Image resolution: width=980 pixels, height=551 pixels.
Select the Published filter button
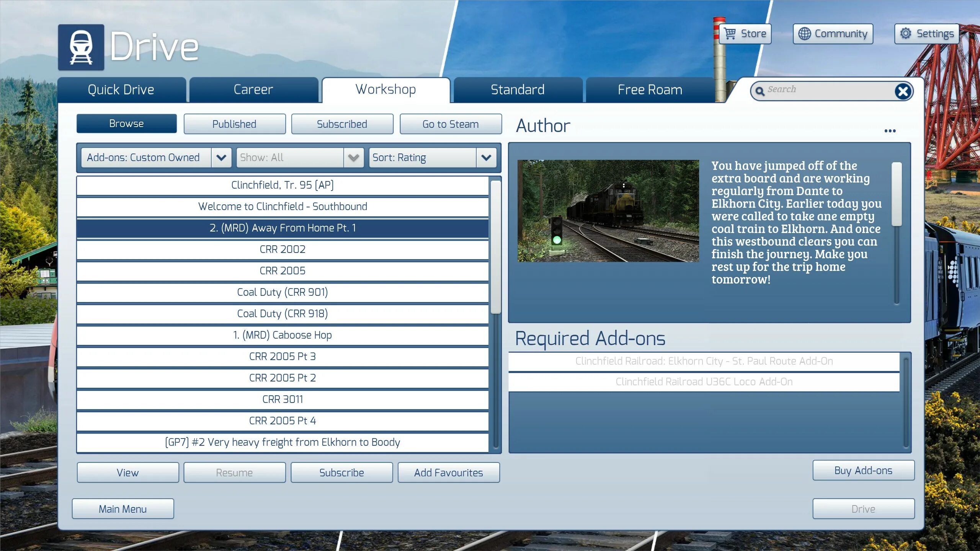pyautogui.click(x=234, y=124)
